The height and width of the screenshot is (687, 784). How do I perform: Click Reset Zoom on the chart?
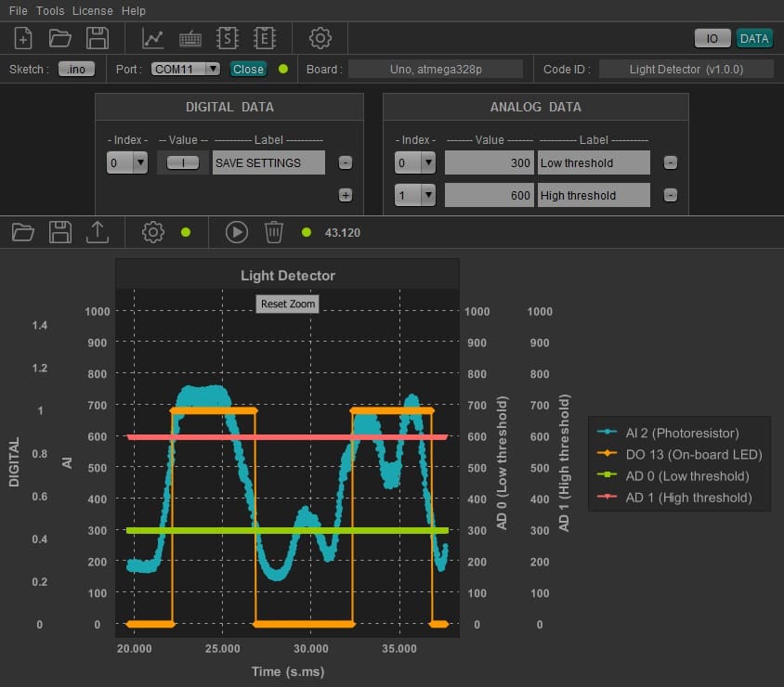pyautogui.click(x=288, y=304)
